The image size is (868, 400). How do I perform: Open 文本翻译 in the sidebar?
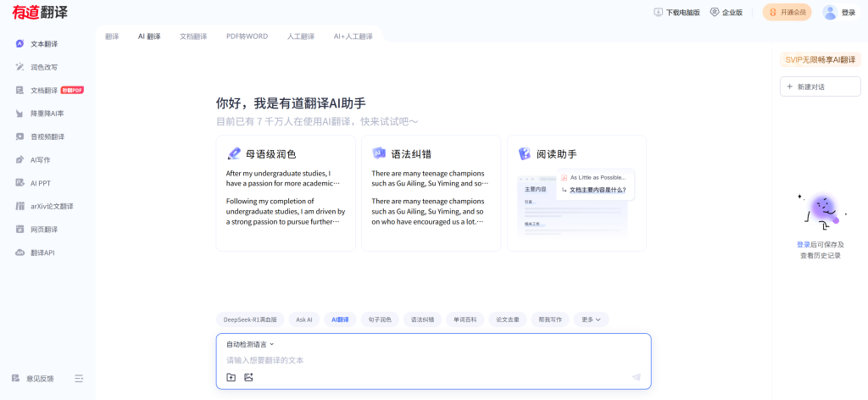tap(44, 44)
